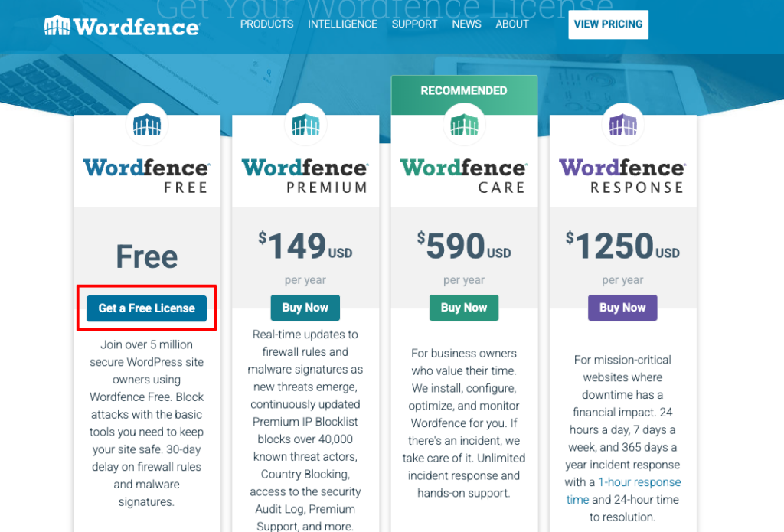Click the purple Wordfence Response fence icon
The height and width of the screenshot is (532, 784).
(622, 125)
